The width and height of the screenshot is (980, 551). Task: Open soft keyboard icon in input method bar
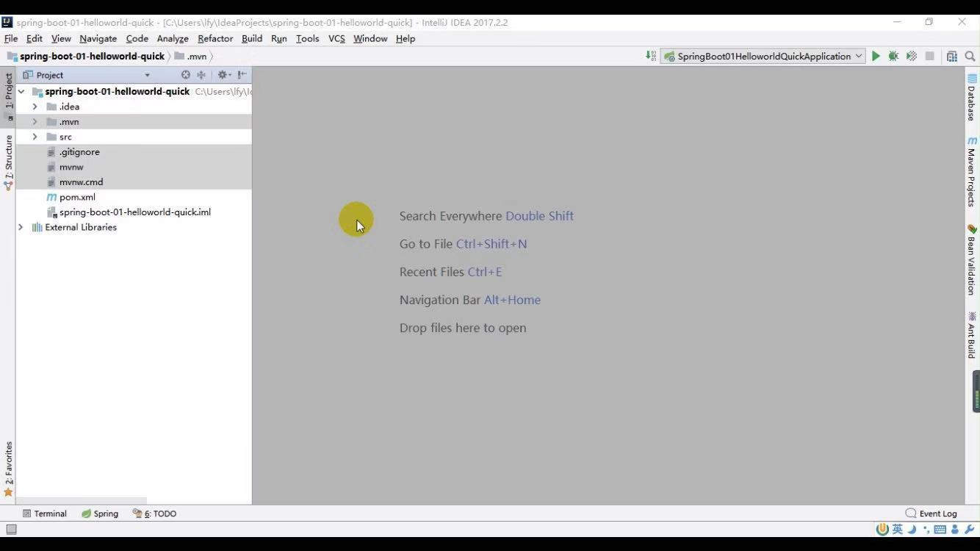coord(940,529)
